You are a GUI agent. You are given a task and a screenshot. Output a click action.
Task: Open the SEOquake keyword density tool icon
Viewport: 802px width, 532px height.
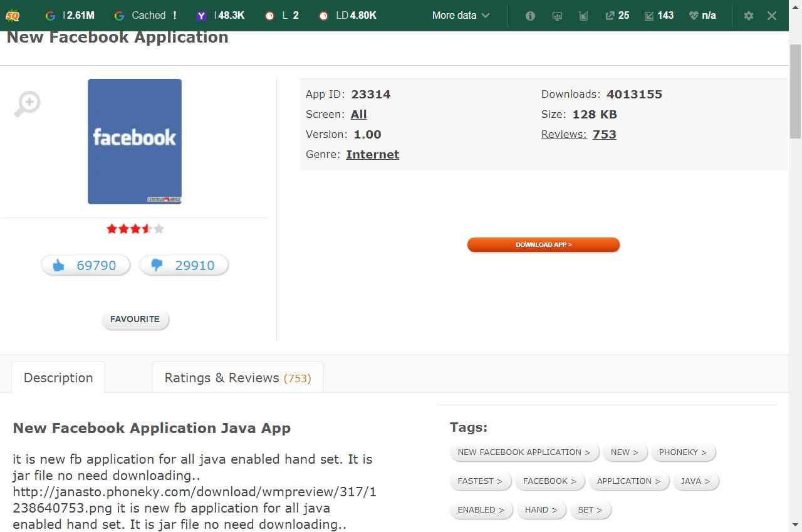click(x=583, y=15)
